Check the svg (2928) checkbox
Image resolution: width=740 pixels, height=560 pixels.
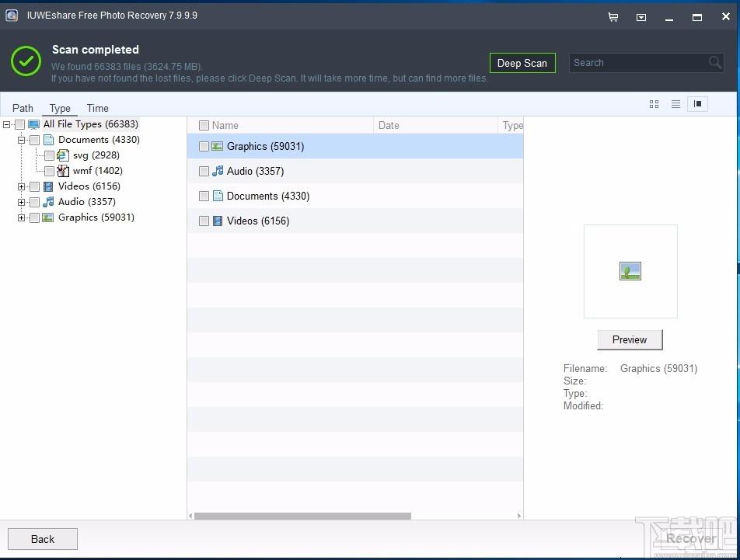point(49,155)
